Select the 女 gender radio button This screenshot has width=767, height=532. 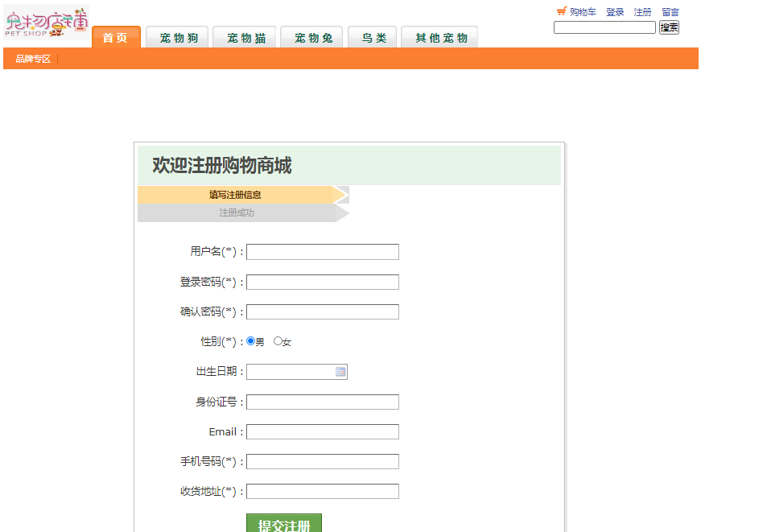coord(278,341)
